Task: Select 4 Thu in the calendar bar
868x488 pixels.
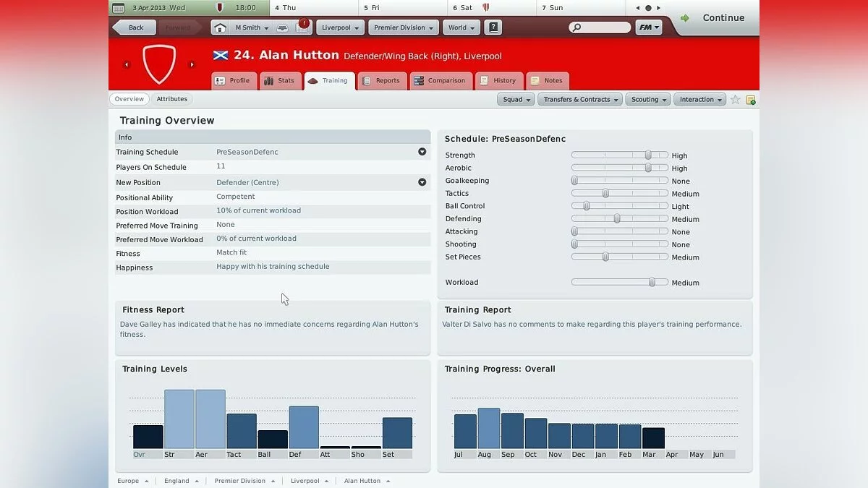Action: 315,8
